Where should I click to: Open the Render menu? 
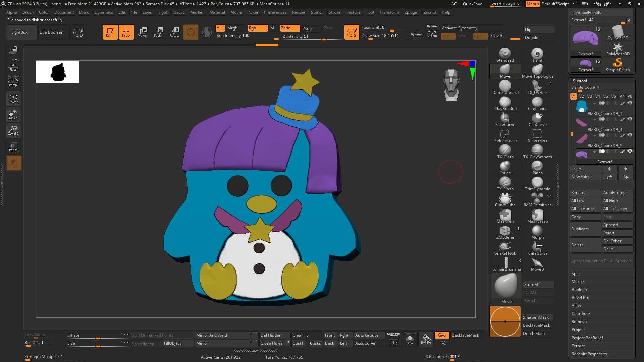point(299,12)
